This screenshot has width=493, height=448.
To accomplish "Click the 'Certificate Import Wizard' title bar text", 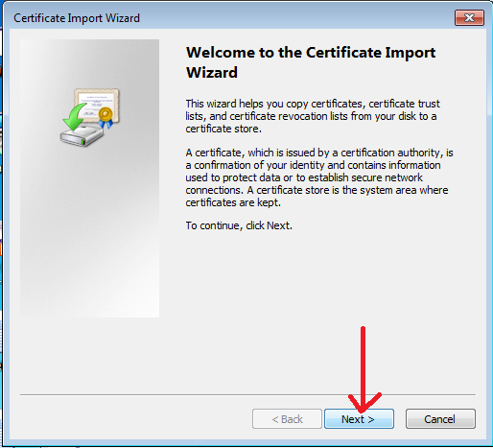I will (x=77, y=18).
